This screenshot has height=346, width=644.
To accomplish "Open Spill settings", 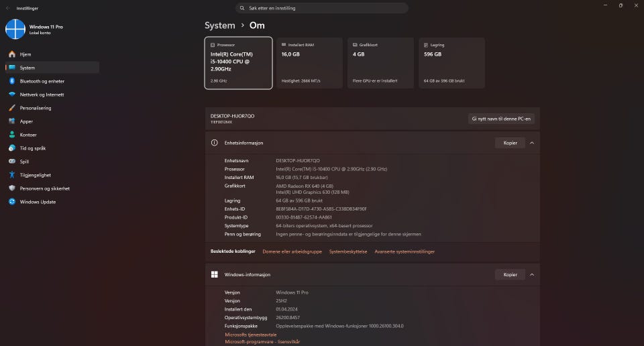I will point(52,162).
